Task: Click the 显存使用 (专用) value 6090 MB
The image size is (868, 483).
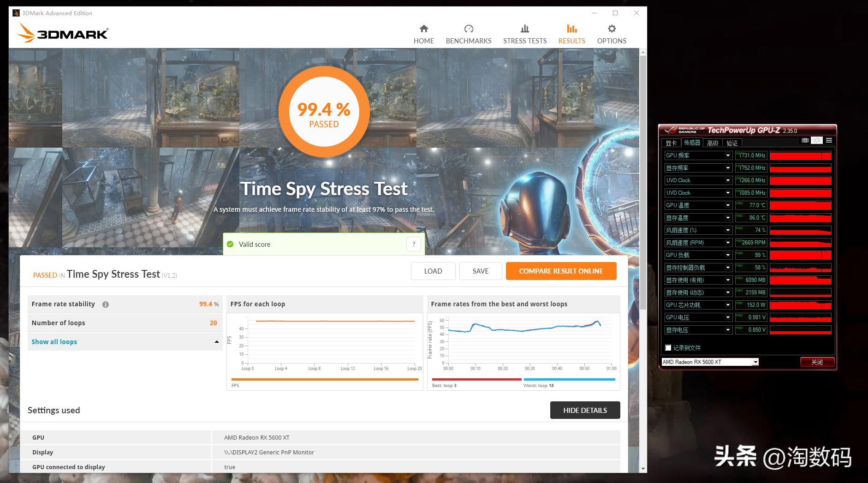Action: pyautogui.click(x=751, y=280)
